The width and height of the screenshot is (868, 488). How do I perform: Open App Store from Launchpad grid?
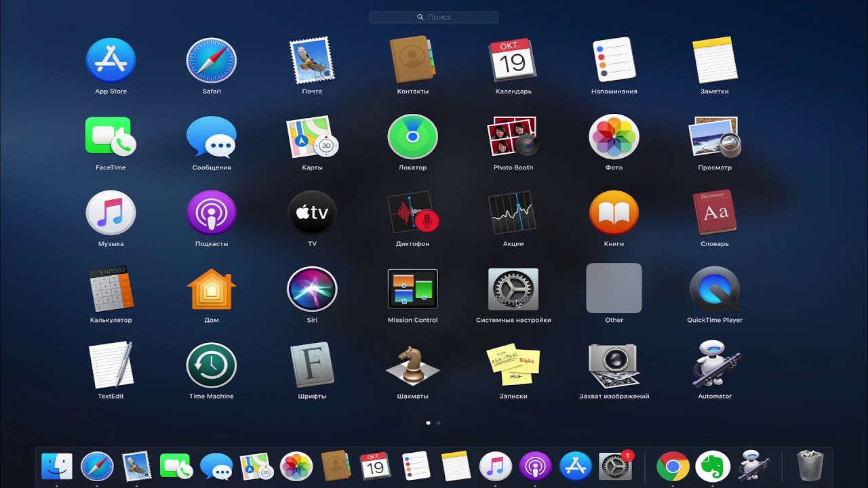[111, 60]
